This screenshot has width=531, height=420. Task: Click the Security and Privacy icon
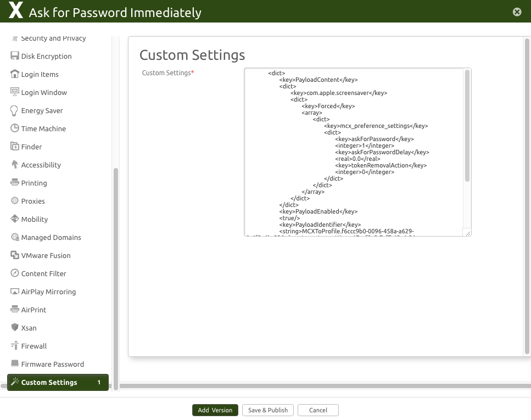[15, 38]
